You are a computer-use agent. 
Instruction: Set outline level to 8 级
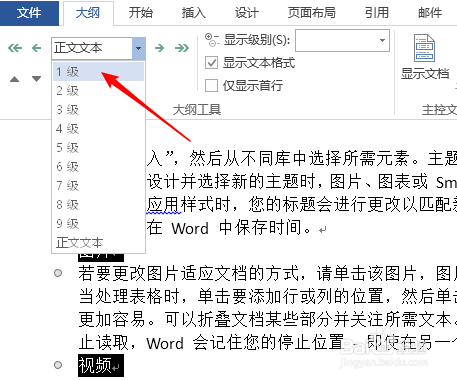[x=98, y=205]
